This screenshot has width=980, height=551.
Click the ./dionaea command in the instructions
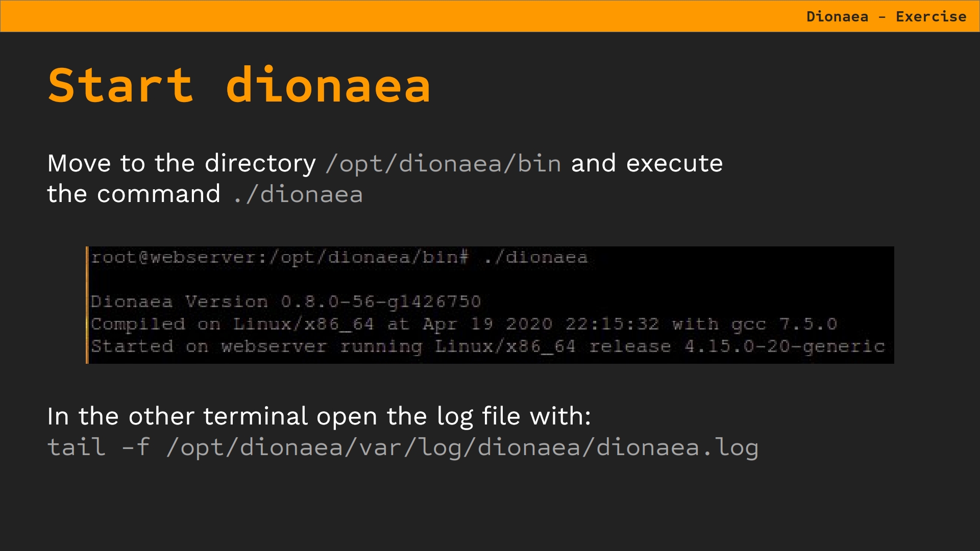[298, 194]
